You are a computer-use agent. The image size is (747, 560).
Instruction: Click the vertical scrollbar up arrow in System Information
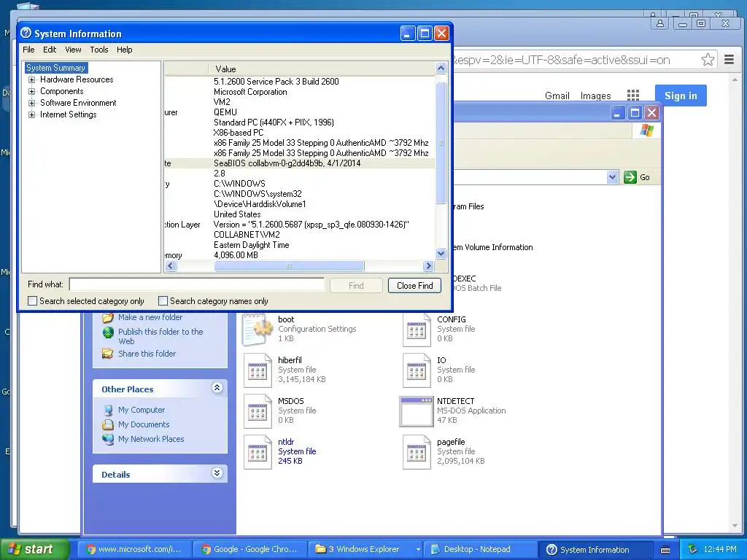point(441,68)
